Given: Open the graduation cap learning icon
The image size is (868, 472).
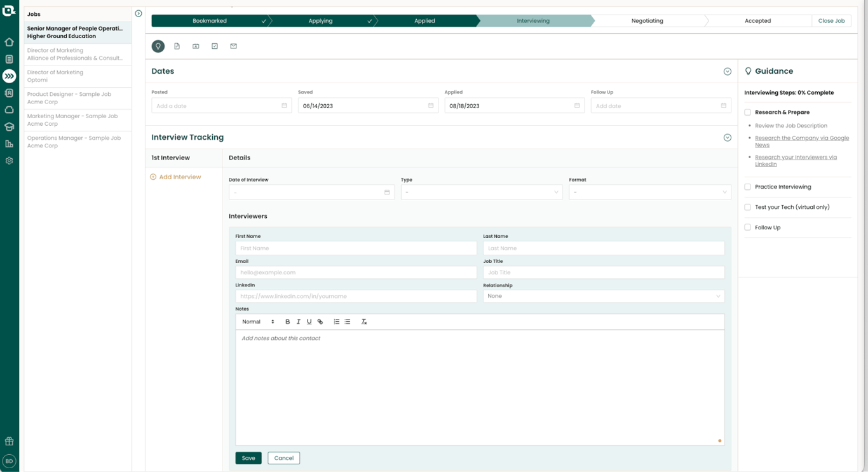Looking at the screenshot, I should tap(9, 127).
